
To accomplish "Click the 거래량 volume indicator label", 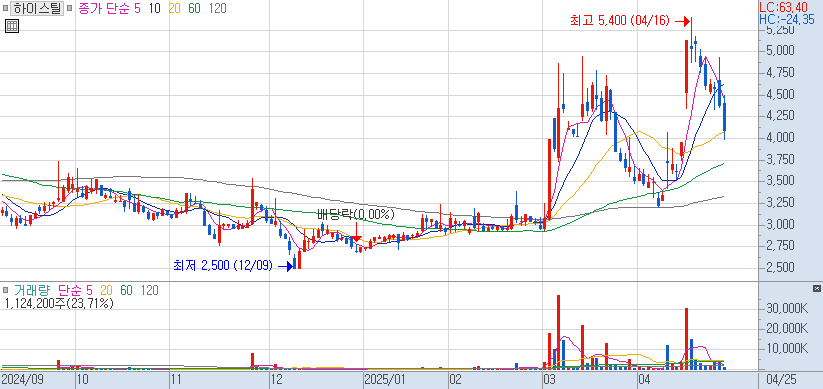I will coord(31,290).
